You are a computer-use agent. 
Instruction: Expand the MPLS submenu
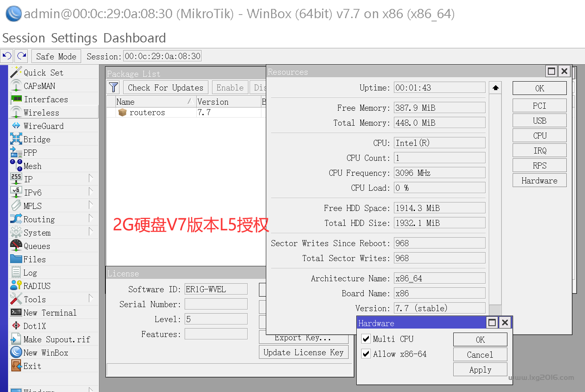91,204
